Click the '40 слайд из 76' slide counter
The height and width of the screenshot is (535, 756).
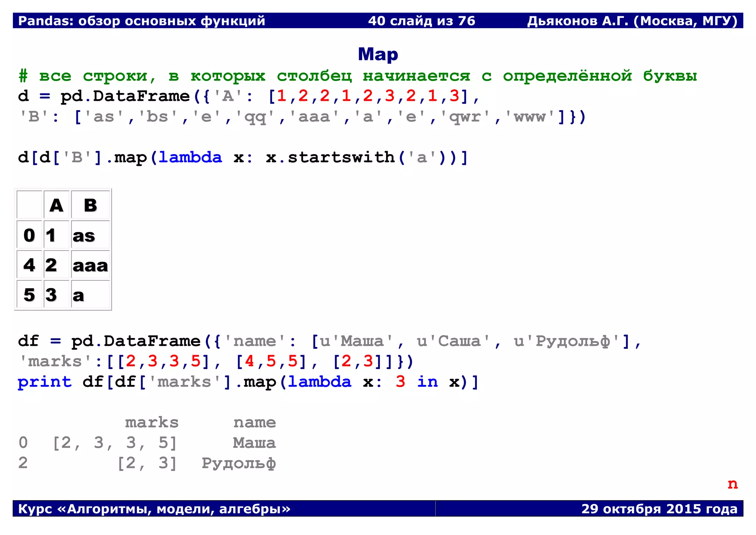pyautogui.click(x=421, y=21)
